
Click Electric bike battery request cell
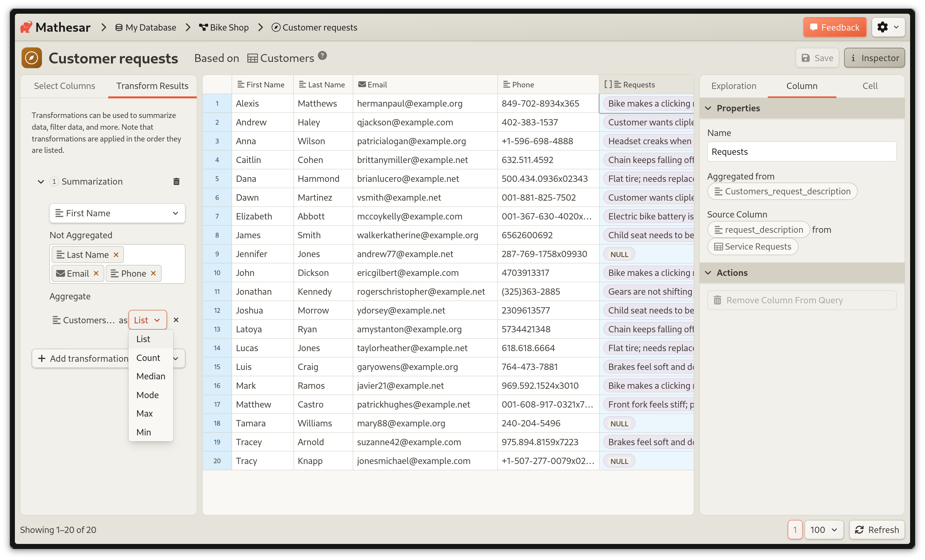(x=646, y=216)
